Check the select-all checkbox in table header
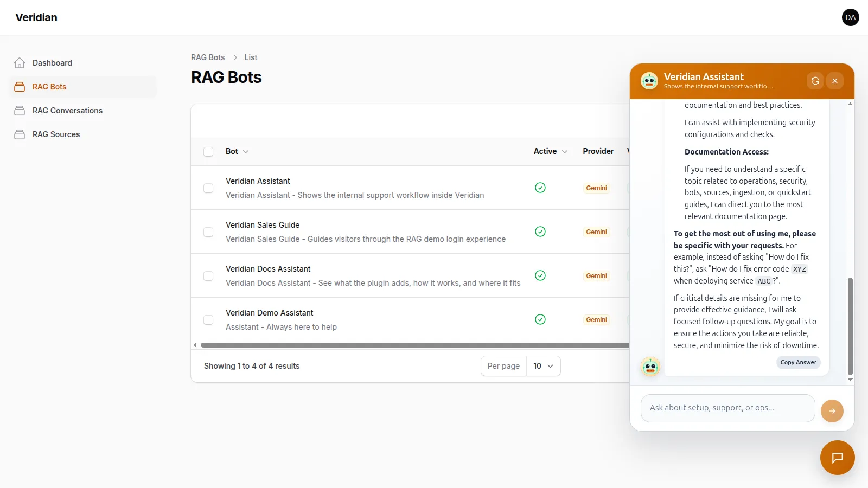Image resolution: width=868 pixels, height=488 pixels. tap(208, 152)
